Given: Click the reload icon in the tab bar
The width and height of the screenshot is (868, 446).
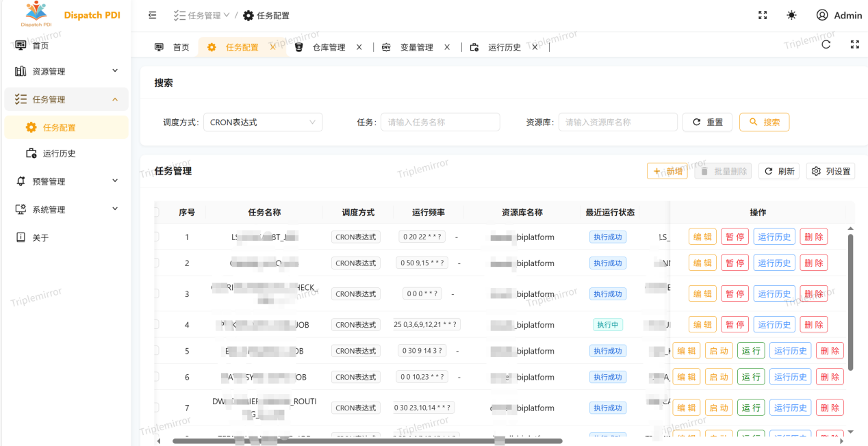Looking at the screenshot, I should [x=826, y=44].
